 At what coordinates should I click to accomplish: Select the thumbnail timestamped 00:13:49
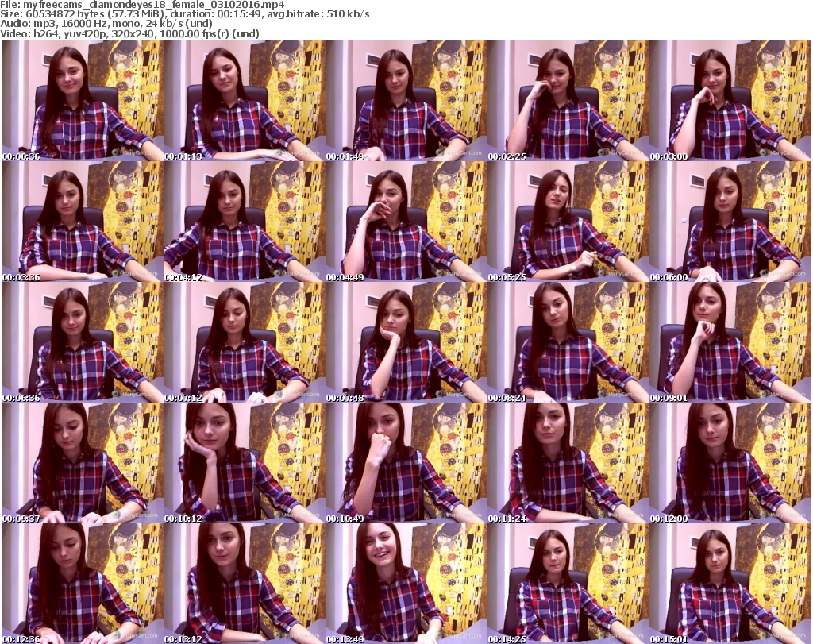coord(406,584)
